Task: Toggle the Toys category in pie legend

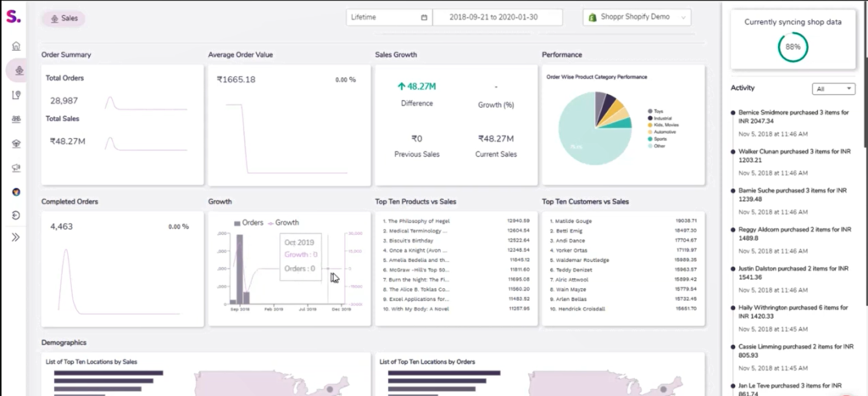Action: pyautogui.click(x=655, y=111)
